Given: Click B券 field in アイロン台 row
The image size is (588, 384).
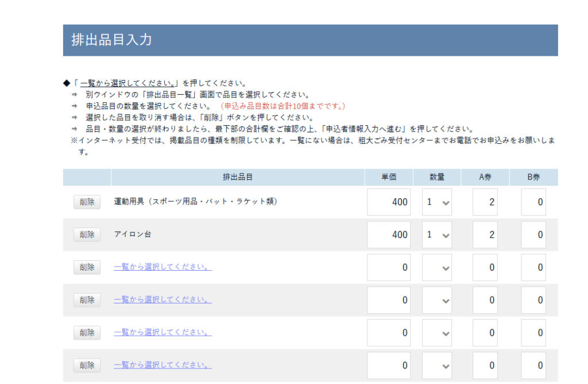Looking at the screenshot, I should 533,235.
